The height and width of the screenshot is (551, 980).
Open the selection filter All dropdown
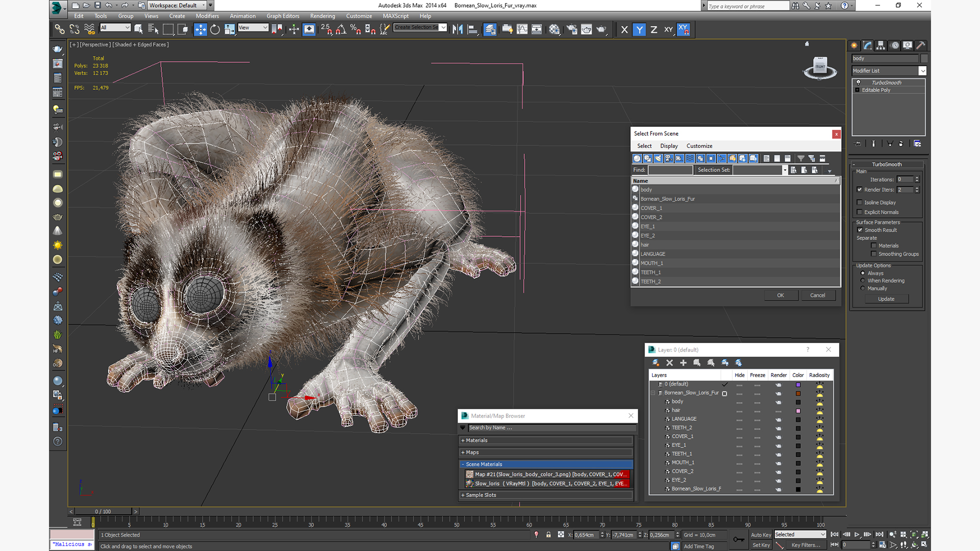tap(115, 28)
